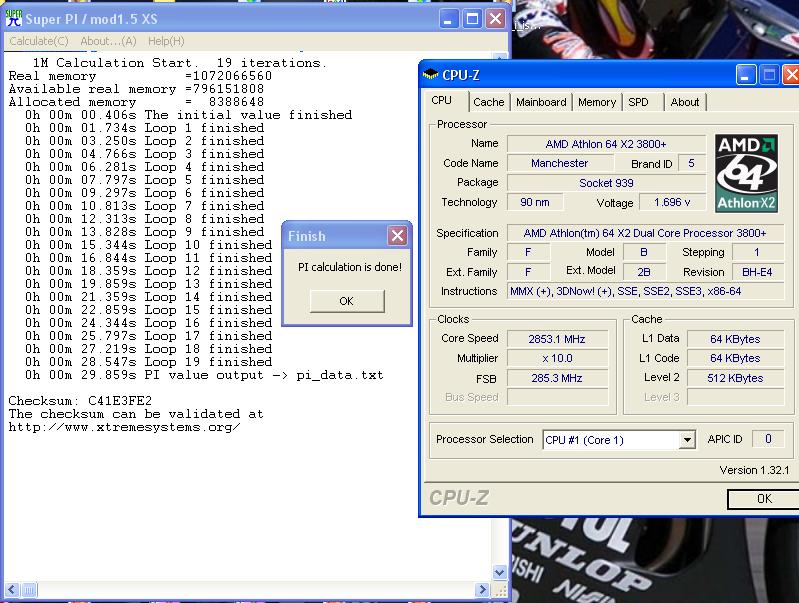Screen dimensions: 799x603
Task: Click the Specification Dual Core Processor text
Action: coord(645,233)
